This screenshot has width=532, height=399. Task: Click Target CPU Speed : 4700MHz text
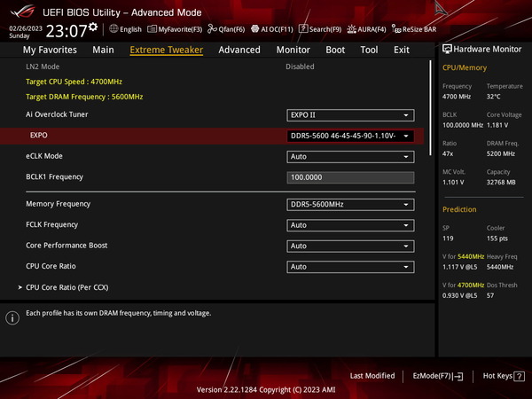tap(74, 82)
